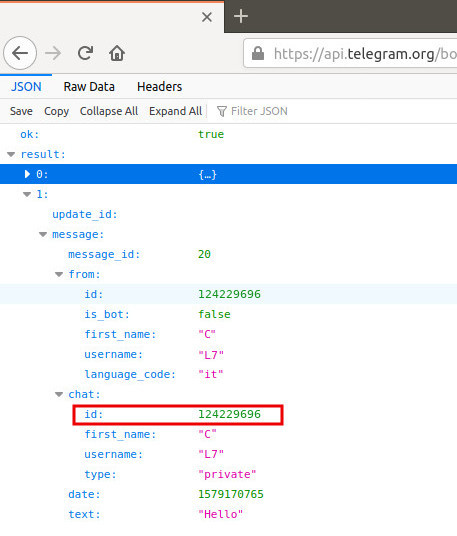Click the id value under from
The image size is (457, 536).
(229, 294)
